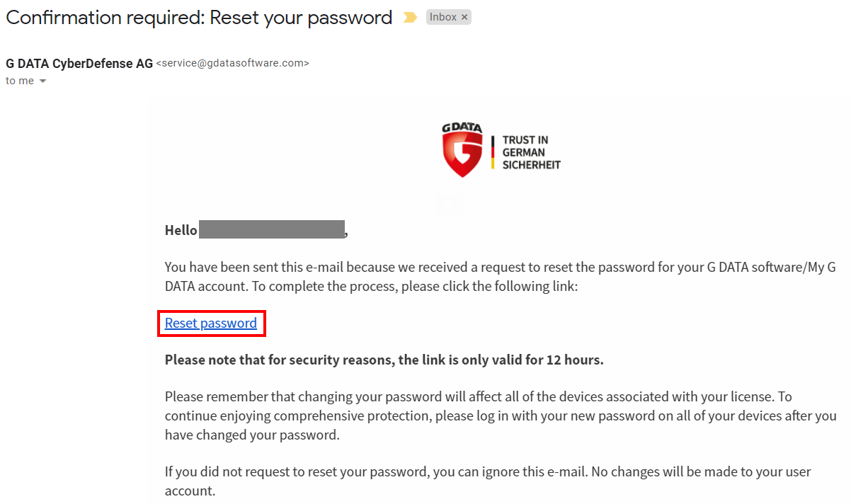Screen dimensions: 851x504
Task: Click the "TRUST IN GERMAN SICHERHEIT" tagline
Action: point(531,152)
